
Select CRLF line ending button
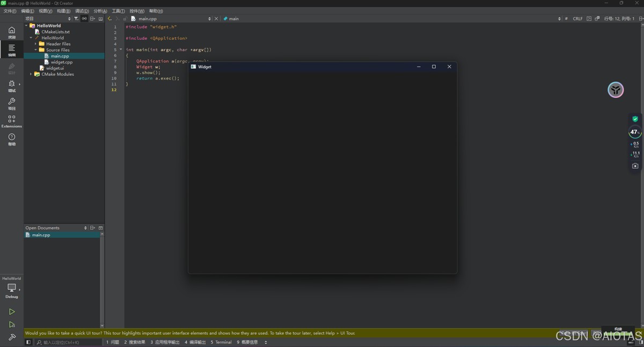click(577, 18)
